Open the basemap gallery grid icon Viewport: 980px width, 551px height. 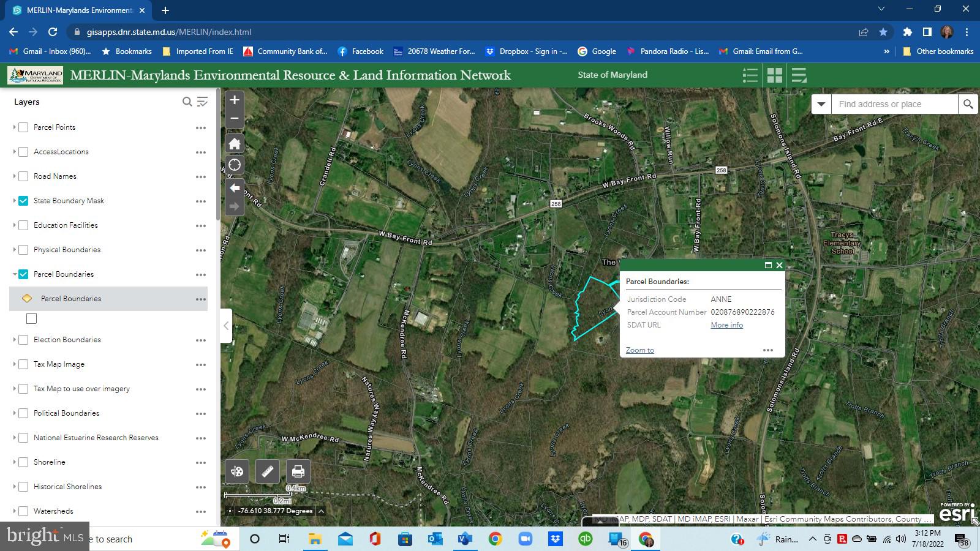[775, 75]
